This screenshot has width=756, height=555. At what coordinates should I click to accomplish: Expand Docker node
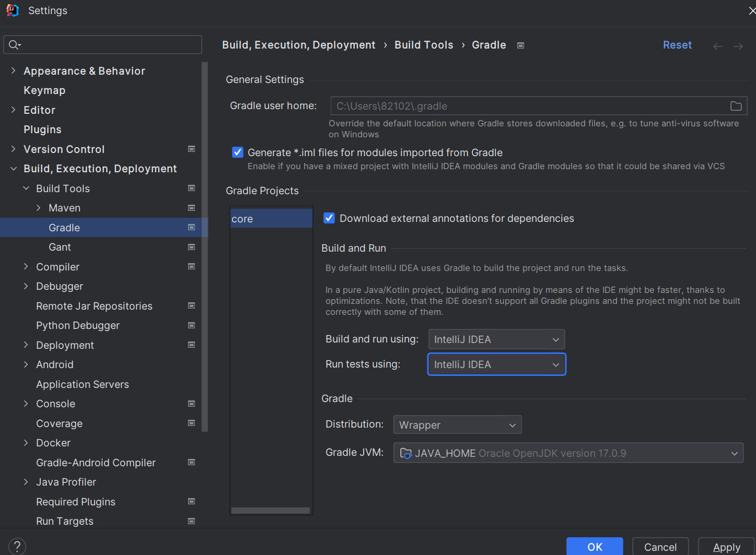coord(26,443)
